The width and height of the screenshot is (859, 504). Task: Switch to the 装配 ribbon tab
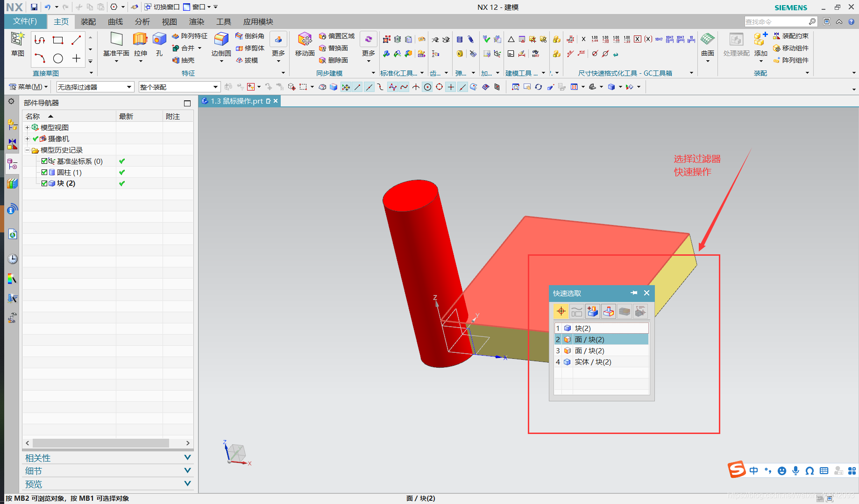pyautogui.click(x=88, y=22)
